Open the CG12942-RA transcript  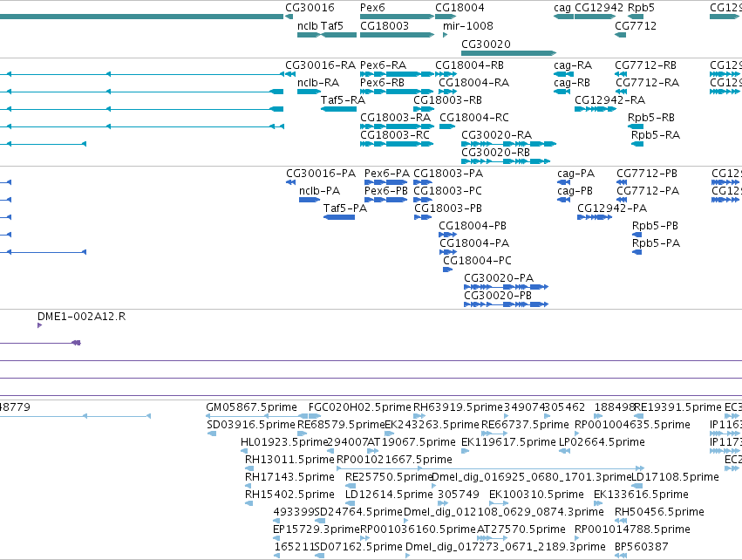point(596,109)
